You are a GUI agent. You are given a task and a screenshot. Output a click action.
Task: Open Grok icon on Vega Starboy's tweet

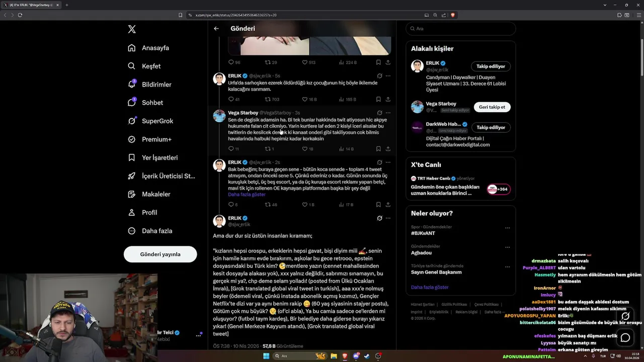[379, 113]
